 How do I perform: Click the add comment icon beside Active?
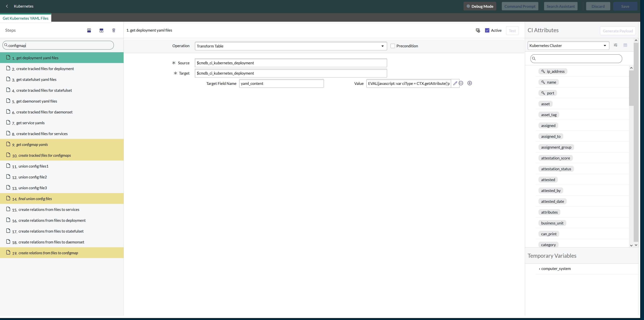[478, 31]
